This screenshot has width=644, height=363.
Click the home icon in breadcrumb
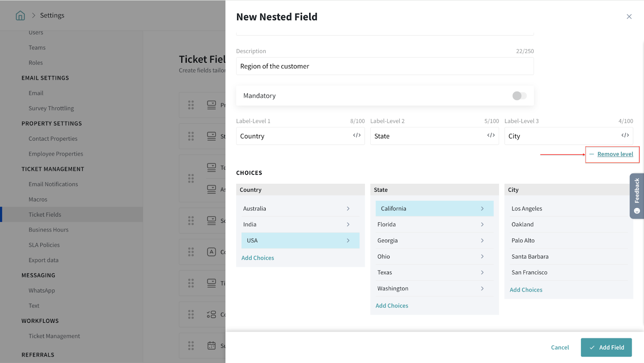tap(20, 15)
